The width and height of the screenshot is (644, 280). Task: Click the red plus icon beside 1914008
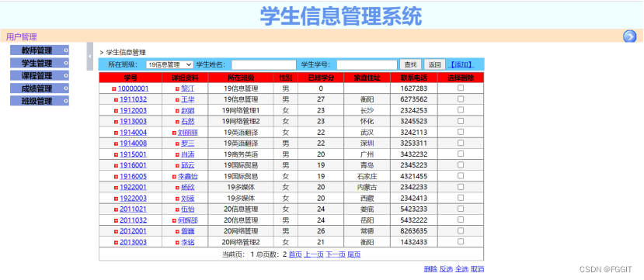coord(116,143)
